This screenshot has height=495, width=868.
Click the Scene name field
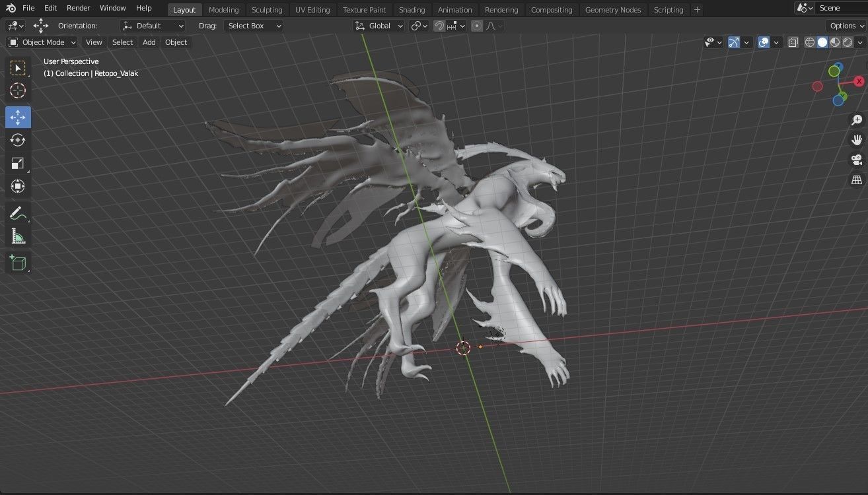pyautogui.click(x=840, y=8)
